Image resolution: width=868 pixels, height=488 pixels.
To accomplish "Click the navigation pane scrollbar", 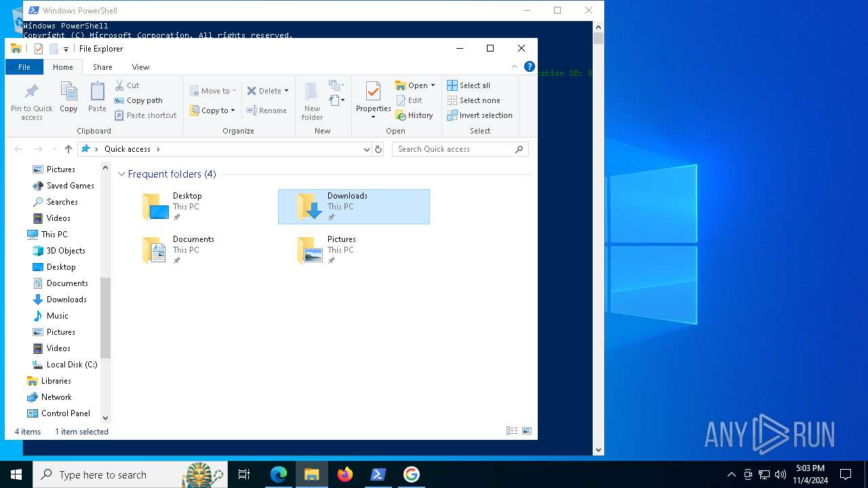I will coord(105,318).
